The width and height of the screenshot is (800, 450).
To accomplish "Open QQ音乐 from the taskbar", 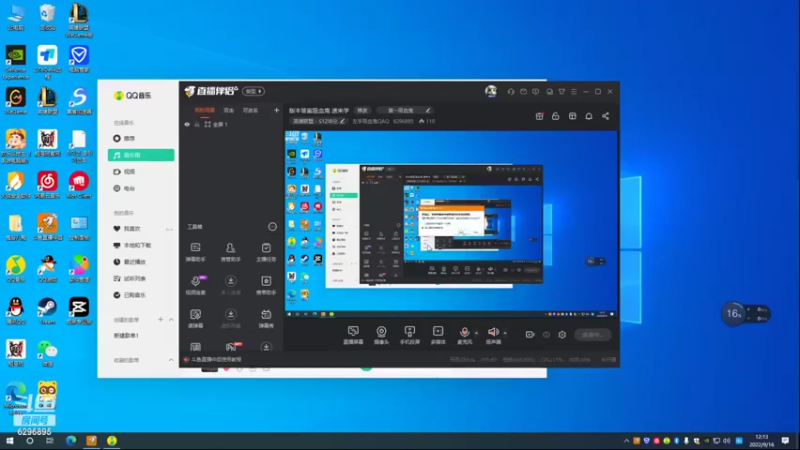I will point(112,441).
